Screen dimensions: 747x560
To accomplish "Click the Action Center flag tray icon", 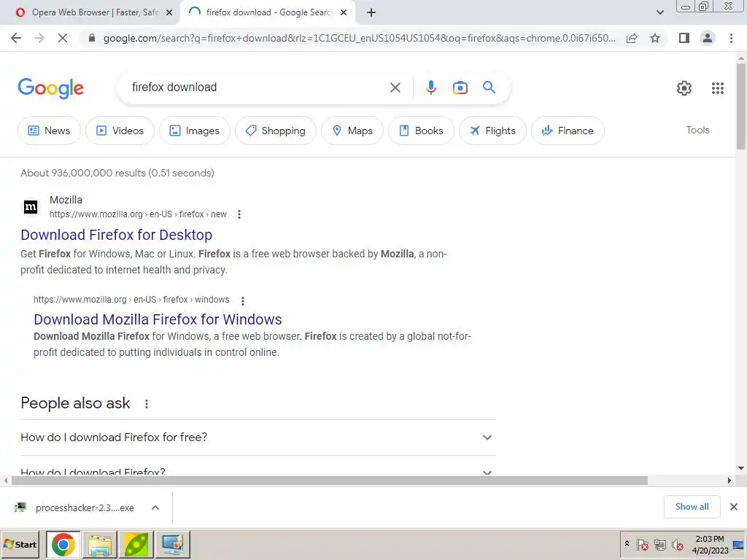I will [642, 544].
